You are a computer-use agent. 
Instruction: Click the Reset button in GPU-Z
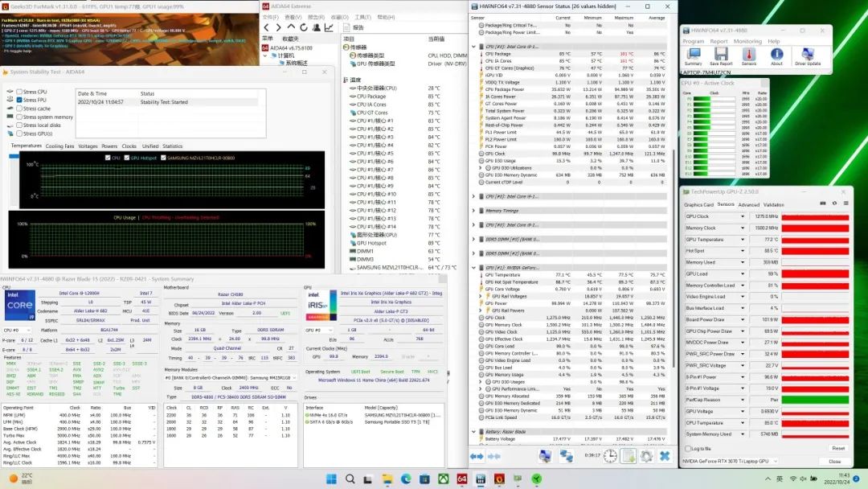(837, 448)
